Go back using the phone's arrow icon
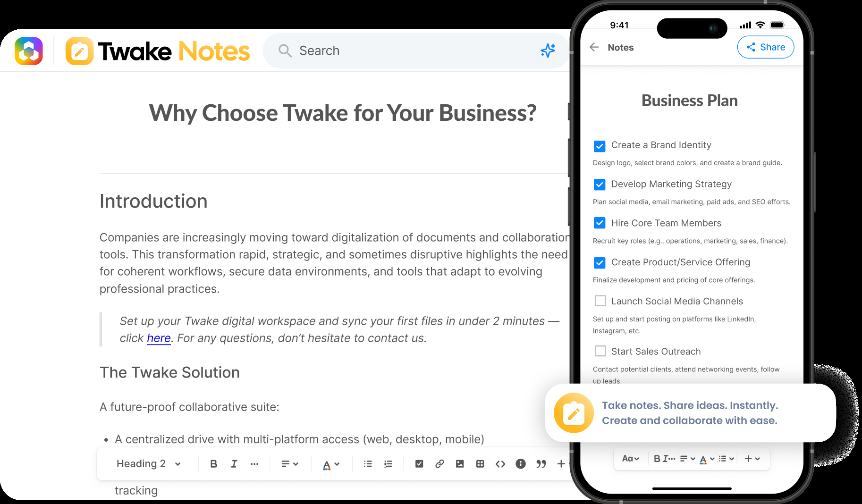Screen dimensions: 862x504 594,47
